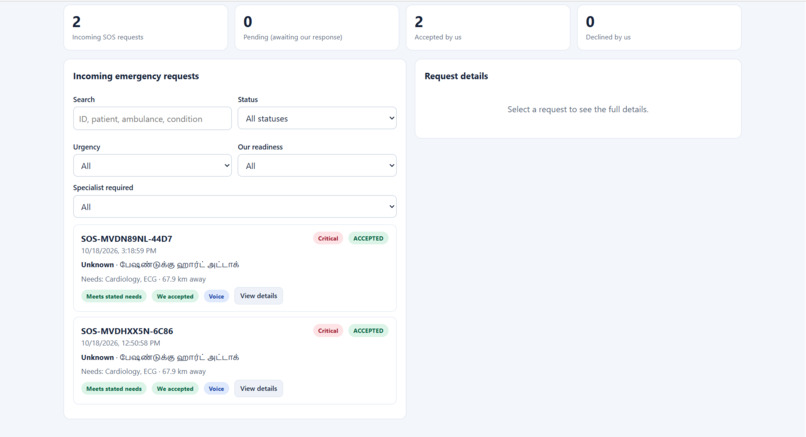Image resolution: width=806 pixels, height=437 pixels.
Task: Select request ID SOS-MVDHXX5N-6C86
Action: [x=127, y=331]
